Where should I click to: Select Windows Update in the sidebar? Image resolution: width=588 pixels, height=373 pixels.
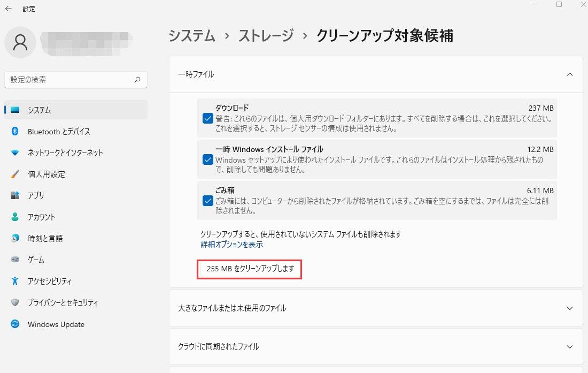coord(56,324)
